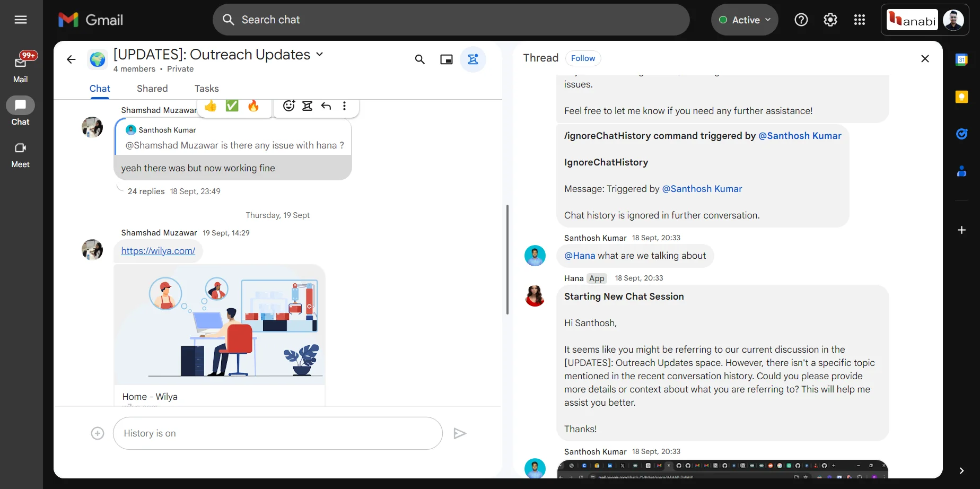Click the space globe avatar
Image resolution: width=980 pixels, height=489 pixels.
98,59
